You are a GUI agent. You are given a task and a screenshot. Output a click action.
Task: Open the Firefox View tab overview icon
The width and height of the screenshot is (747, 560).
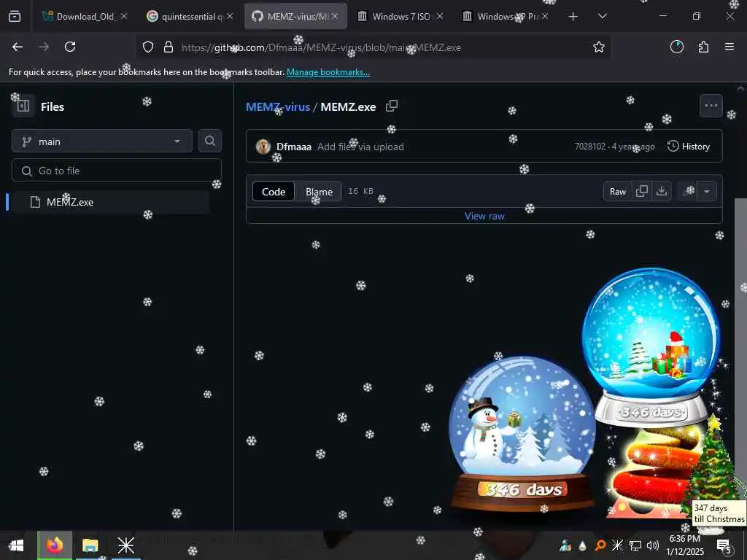coord(15,16)
